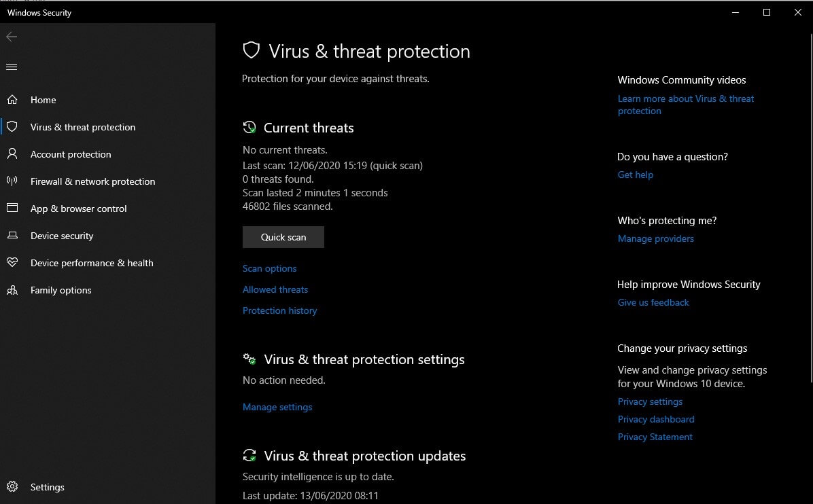Open the Home menu item
The width and height of the screenshot is (813, 504).
coord(43,100)
